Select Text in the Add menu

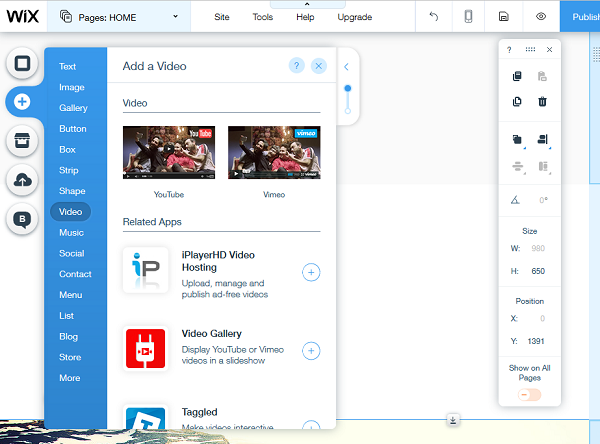[67, 67]
